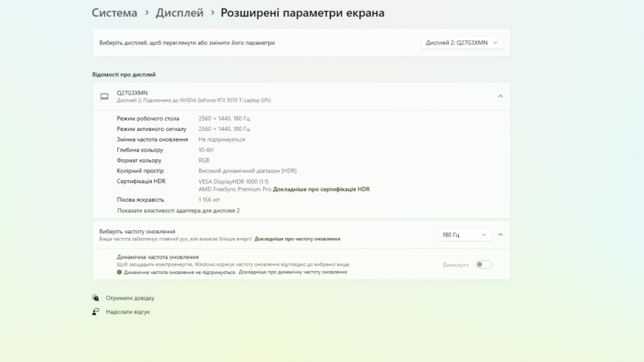Open 'Докладніше про частоту оновлення' link

[297, 239]
